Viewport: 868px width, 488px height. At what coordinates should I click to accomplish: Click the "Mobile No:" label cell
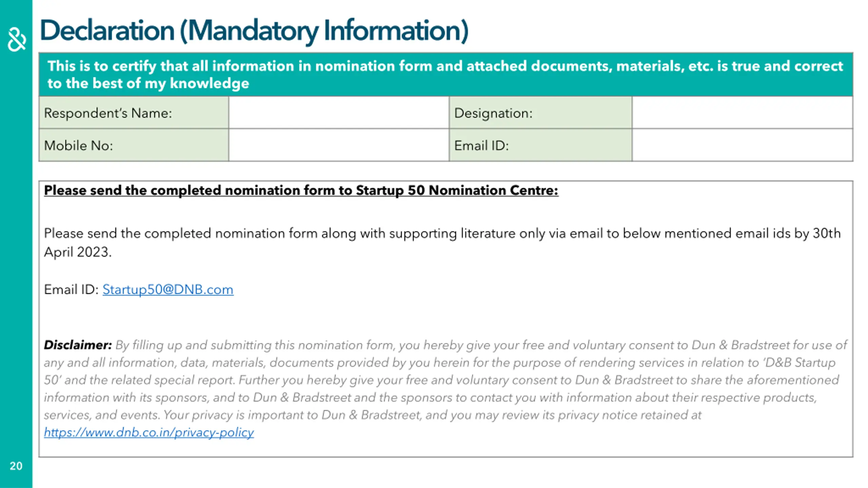(x=134, y=145)
